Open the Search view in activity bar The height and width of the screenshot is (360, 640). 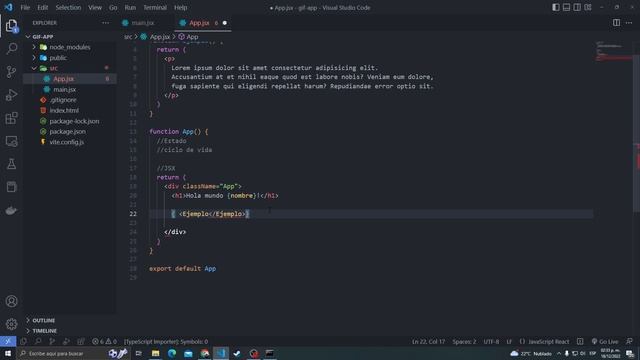coord(11,49)
